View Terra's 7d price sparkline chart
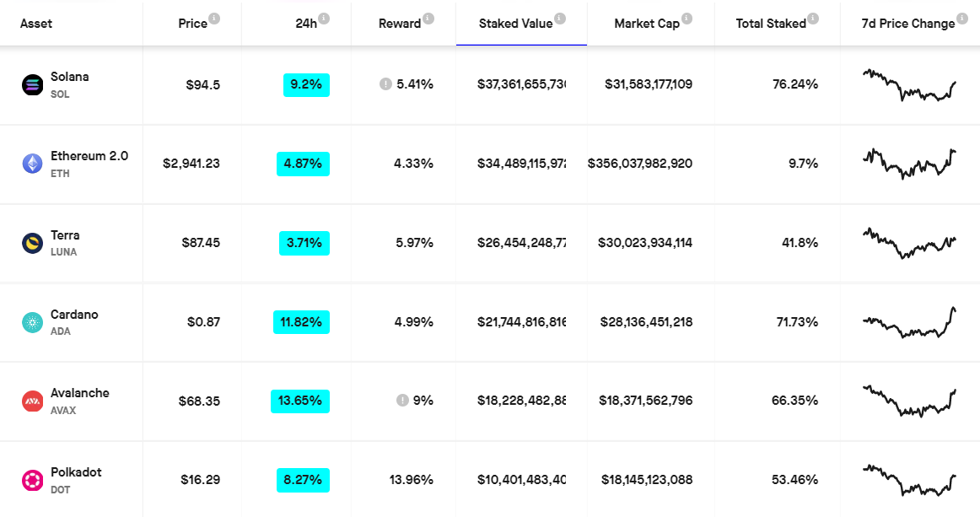The image size is (980, 517). click(x=909, y=243)
